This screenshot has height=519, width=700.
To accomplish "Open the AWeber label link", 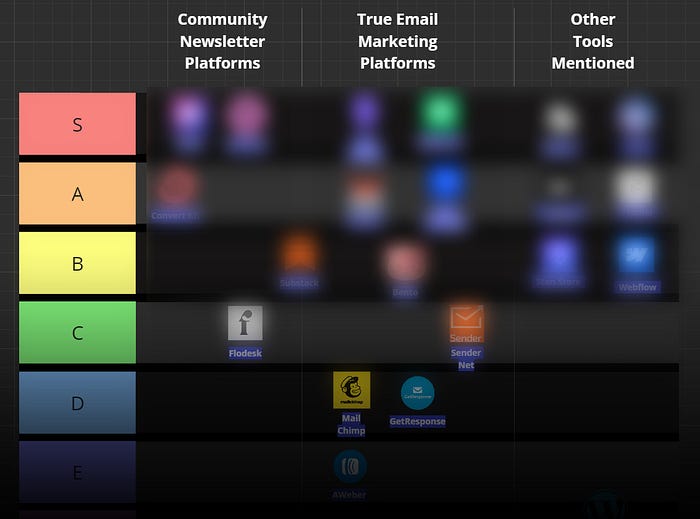I will tap(349, 494).
